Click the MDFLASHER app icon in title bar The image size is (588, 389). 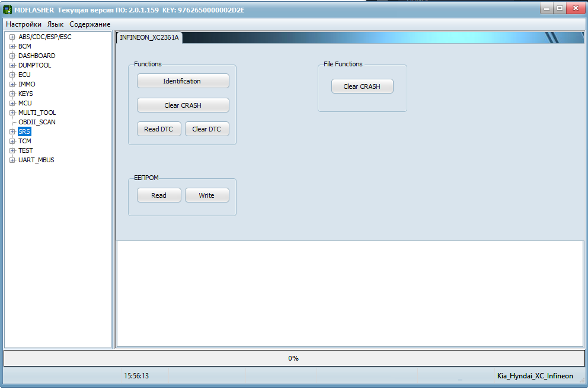pyautogui.click(x=8, y=10)
